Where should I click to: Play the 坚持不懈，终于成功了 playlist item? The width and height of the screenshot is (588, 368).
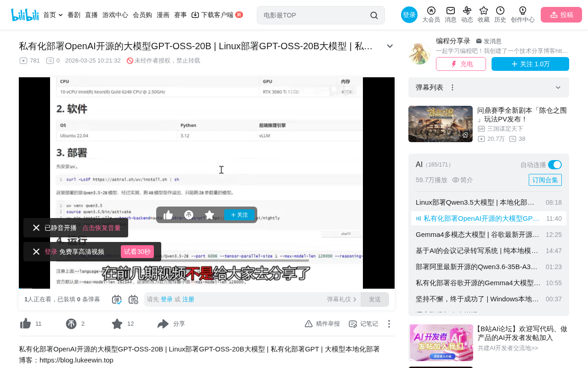coord(489,299)
